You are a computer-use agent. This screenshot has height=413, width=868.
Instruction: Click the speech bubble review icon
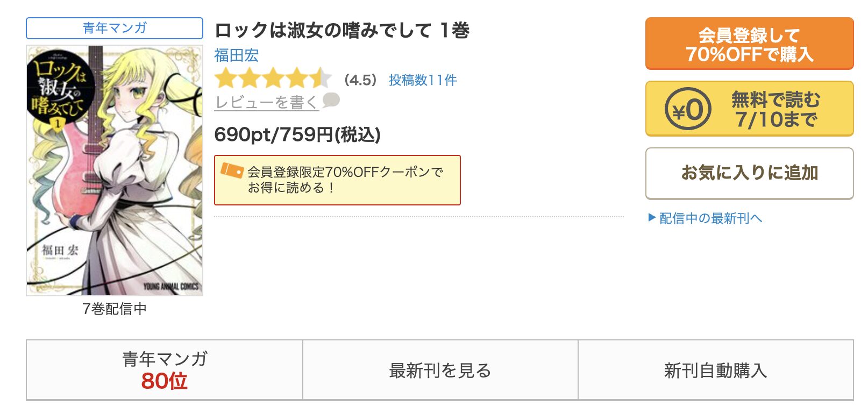331,100
